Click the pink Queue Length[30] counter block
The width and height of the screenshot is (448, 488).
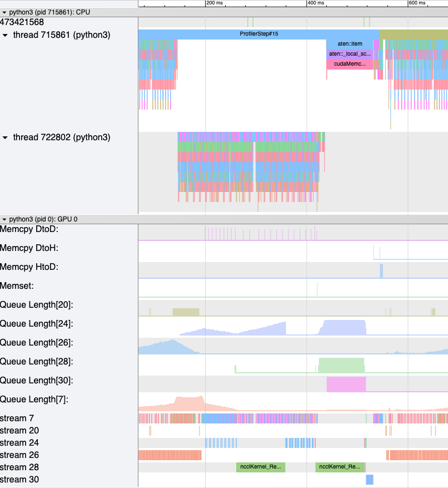346,384
